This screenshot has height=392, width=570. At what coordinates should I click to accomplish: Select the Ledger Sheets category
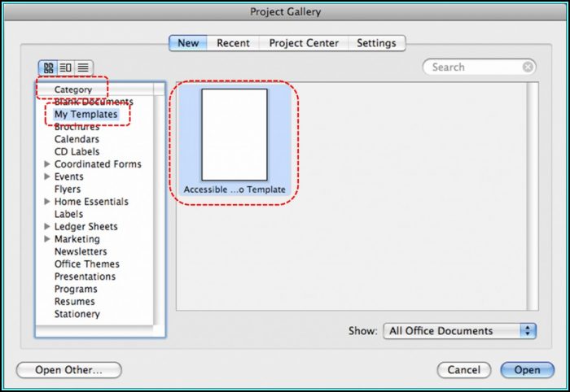[86, 226]
